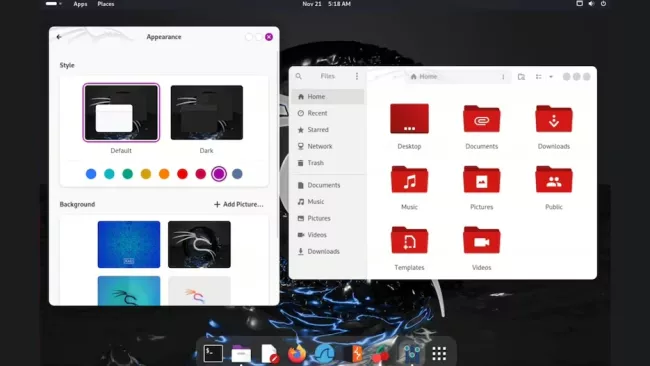Choose the orange accent color
The height and width of the screenshot is (366, 650).
164,174
